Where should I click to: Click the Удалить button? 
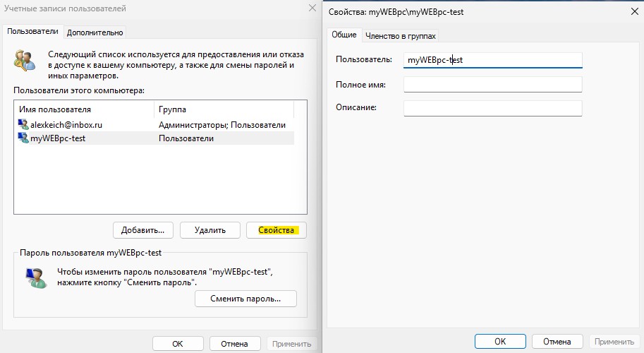210,230
